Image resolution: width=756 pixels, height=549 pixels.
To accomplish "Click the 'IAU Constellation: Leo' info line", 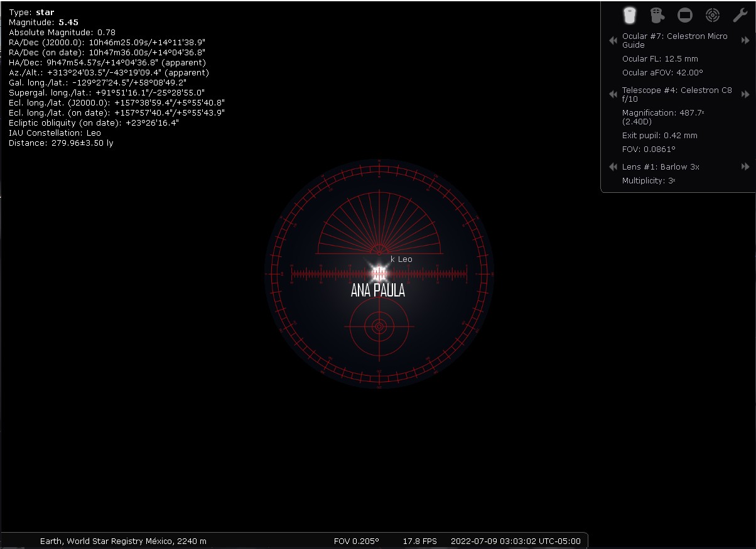I will pyautogui.click(x=55, y=133).
